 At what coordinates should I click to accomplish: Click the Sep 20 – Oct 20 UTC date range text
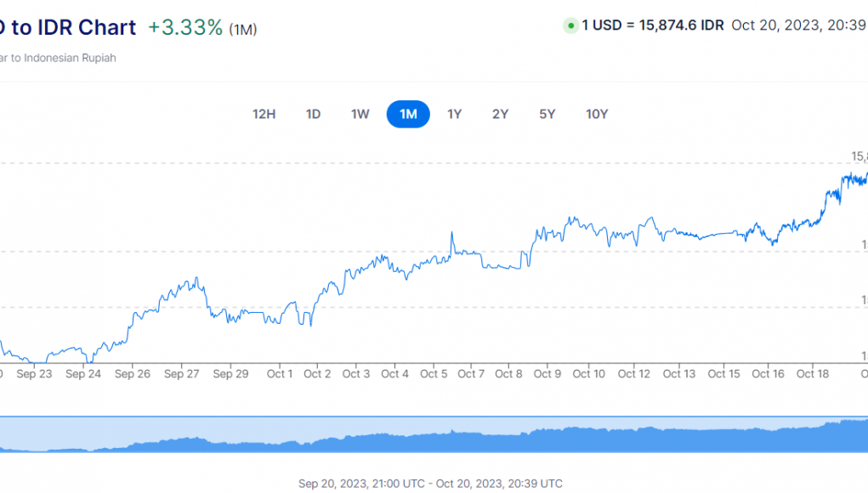(x=430, y=484)
